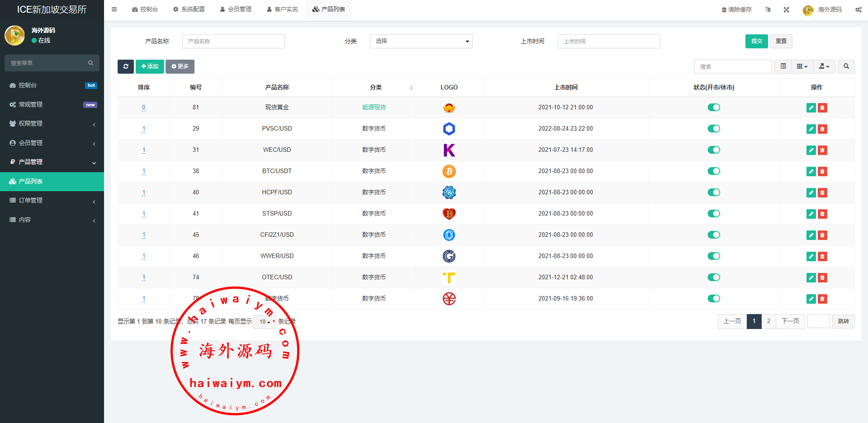
Task: Edit the BTC/USDT product row
Action: coord(811,171)
